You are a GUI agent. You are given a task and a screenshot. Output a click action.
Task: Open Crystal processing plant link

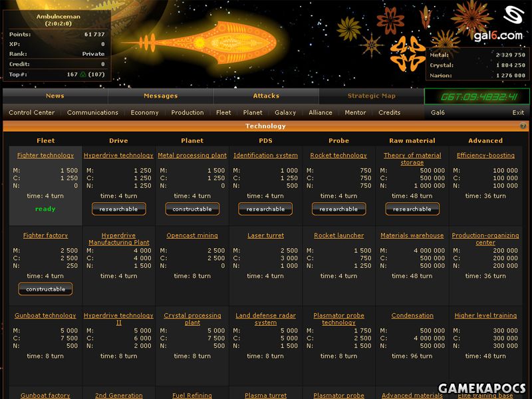pyautogui.click(x=192, y=319)
